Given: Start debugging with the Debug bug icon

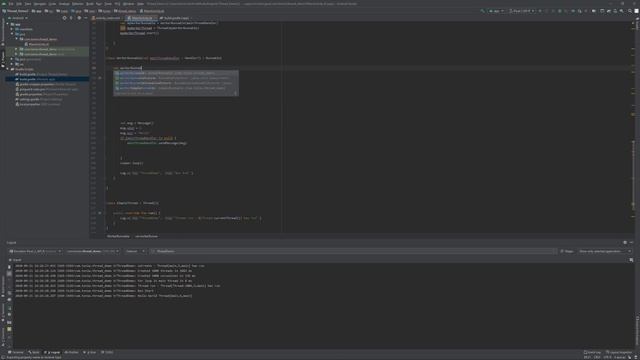Looking at the screenshot, I should point(560,11).
